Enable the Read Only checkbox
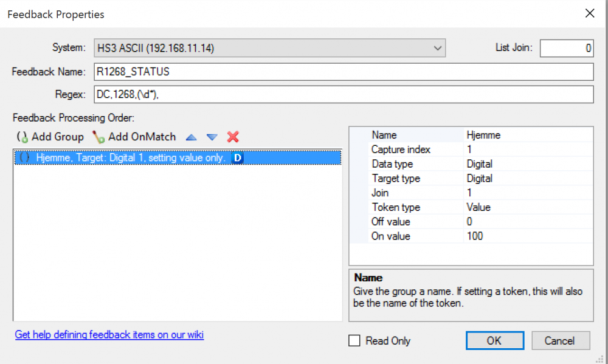608x364 pixels. (354, 341)
